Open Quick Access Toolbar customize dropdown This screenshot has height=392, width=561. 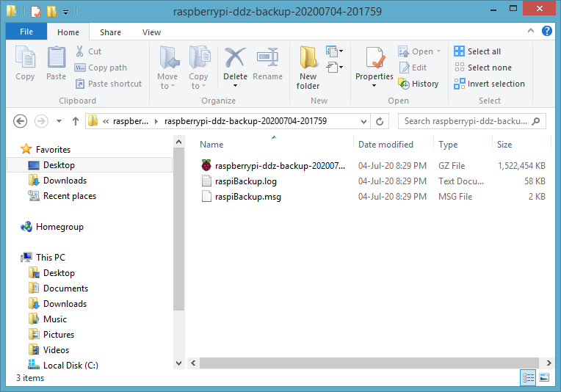tap(66, 12)
